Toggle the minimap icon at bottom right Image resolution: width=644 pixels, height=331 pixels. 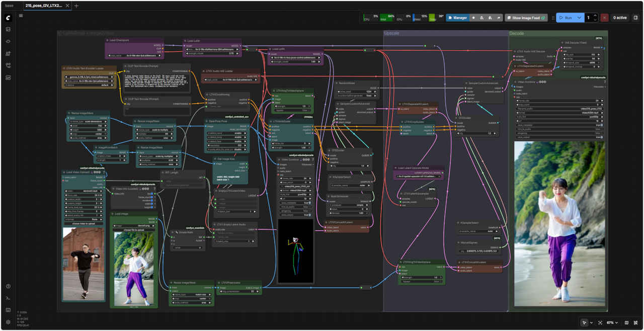(x=626, y=322)
